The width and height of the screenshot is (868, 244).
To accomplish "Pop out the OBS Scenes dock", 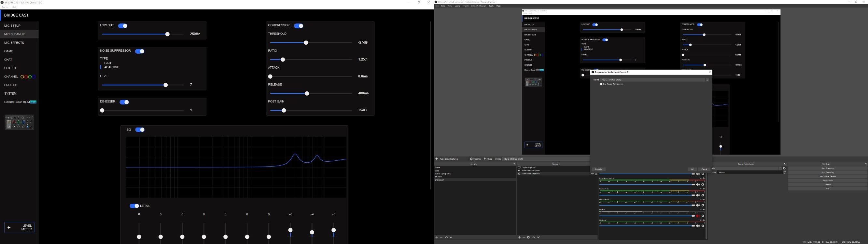I will [514, 164].
